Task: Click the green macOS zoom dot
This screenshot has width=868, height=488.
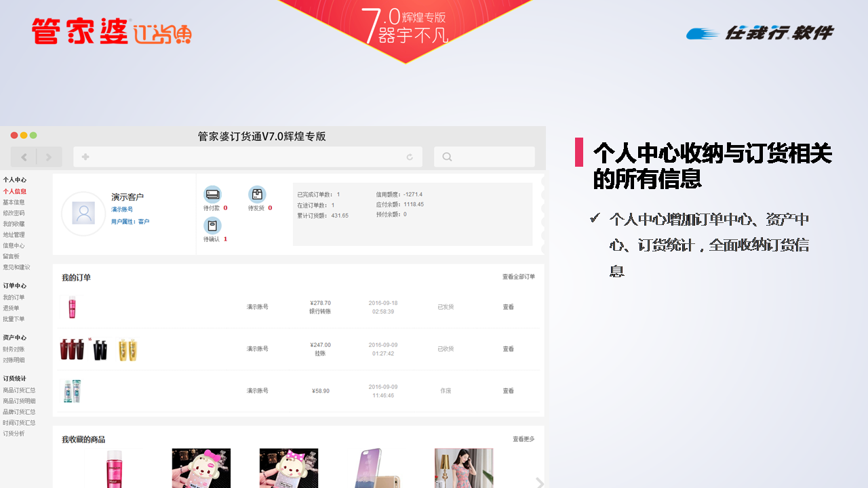Action: 33,136
